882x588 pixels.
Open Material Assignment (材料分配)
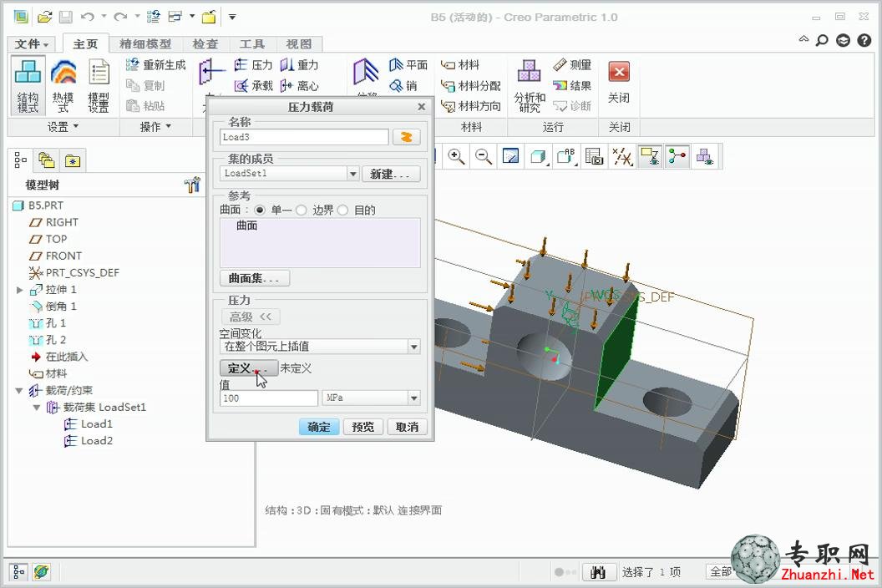pyautogui.click(x=470, y=85)
